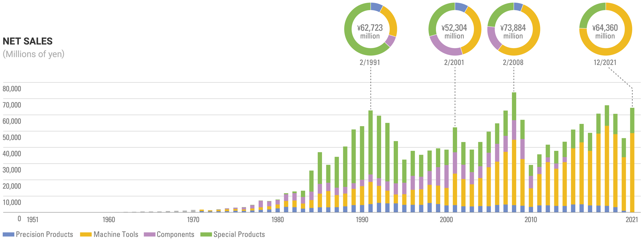Click the '2/2001' donut date label
The width and height of the screenshot is (644, 242).
click(x=454, y=62)
